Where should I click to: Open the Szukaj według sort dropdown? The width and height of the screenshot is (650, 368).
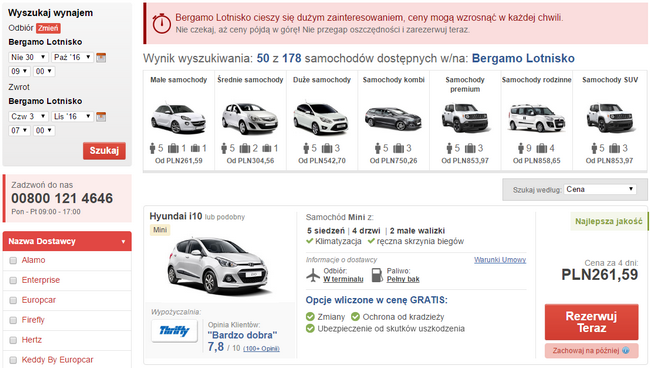pos(600,189)
